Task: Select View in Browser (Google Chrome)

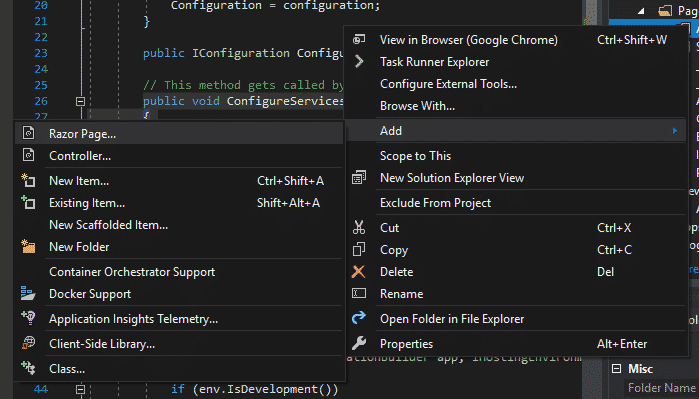Action: pos(516,40)
